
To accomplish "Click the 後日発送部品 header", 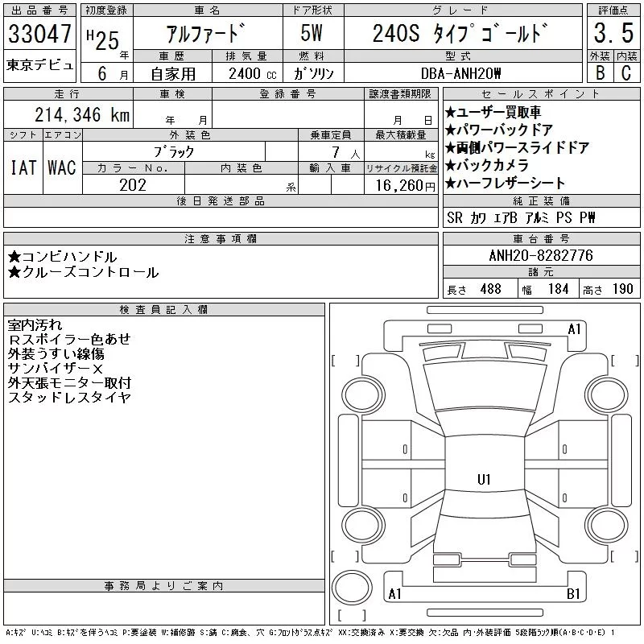I will pos(221,200).
